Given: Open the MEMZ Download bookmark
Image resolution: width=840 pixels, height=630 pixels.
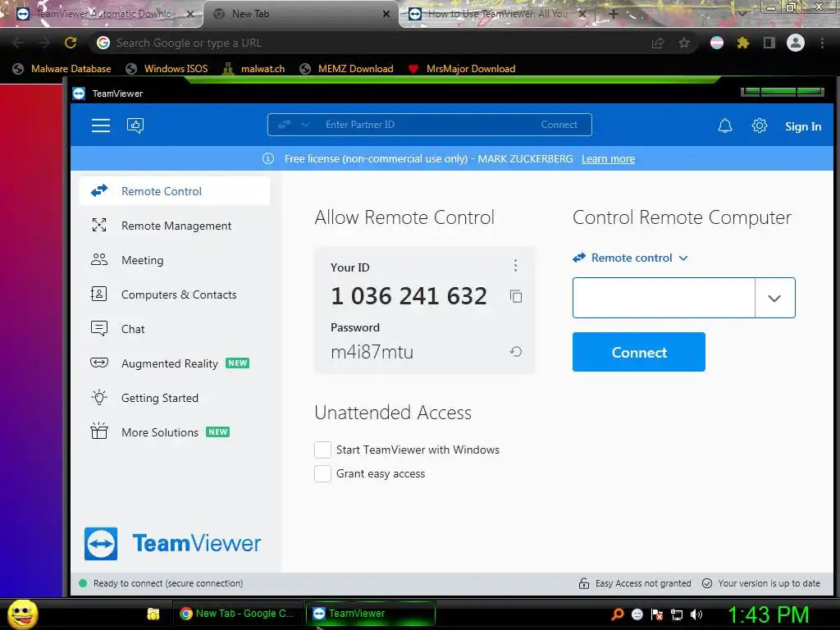Looking at the screenshot, I should (347, 69).
